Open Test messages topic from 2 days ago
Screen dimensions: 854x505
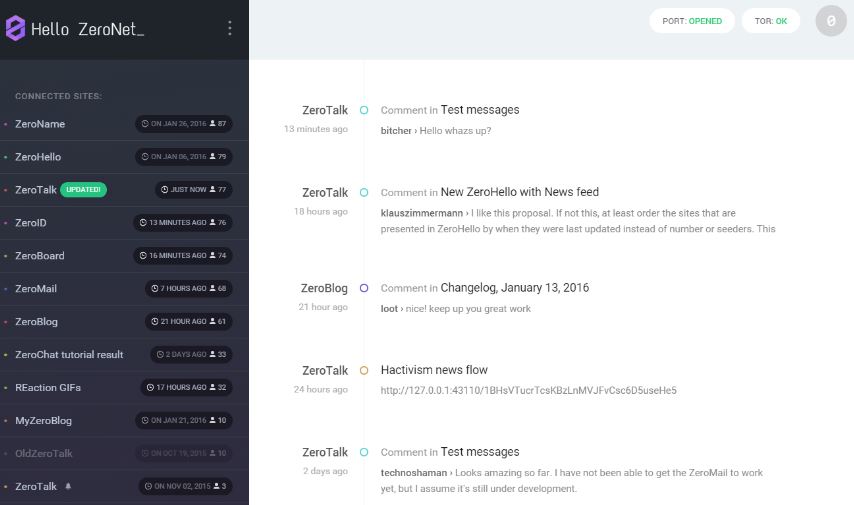[x=480, y=452]
